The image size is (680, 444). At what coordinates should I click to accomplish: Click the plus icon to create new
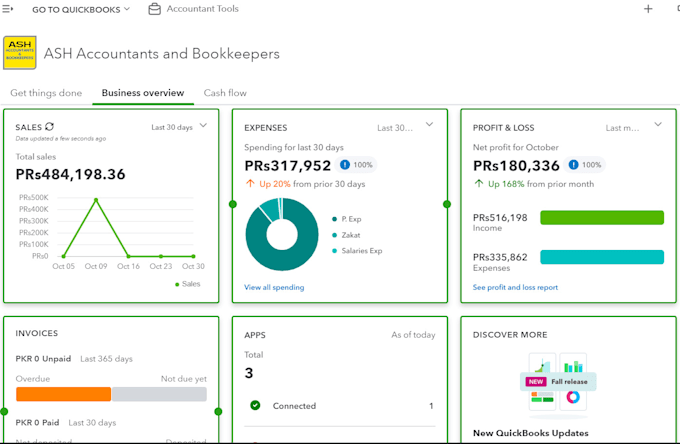click(x=648, y=9)
